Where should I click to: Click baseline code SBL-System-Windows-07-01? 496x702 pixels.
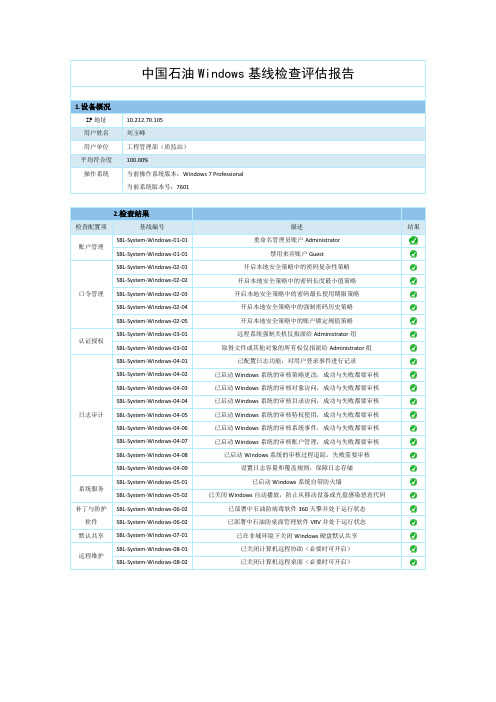(x=152, y=535)
